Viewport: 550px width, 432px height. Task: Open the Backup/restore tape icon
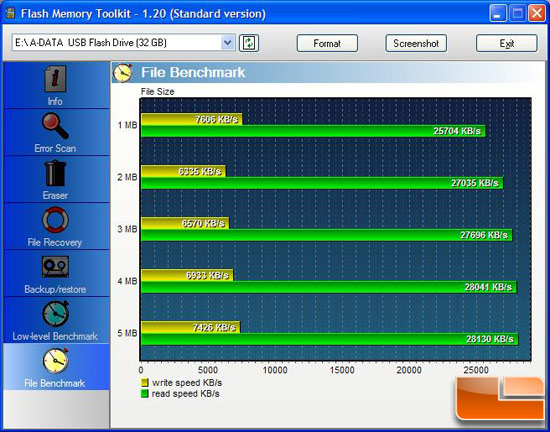(x=55, y=267)
